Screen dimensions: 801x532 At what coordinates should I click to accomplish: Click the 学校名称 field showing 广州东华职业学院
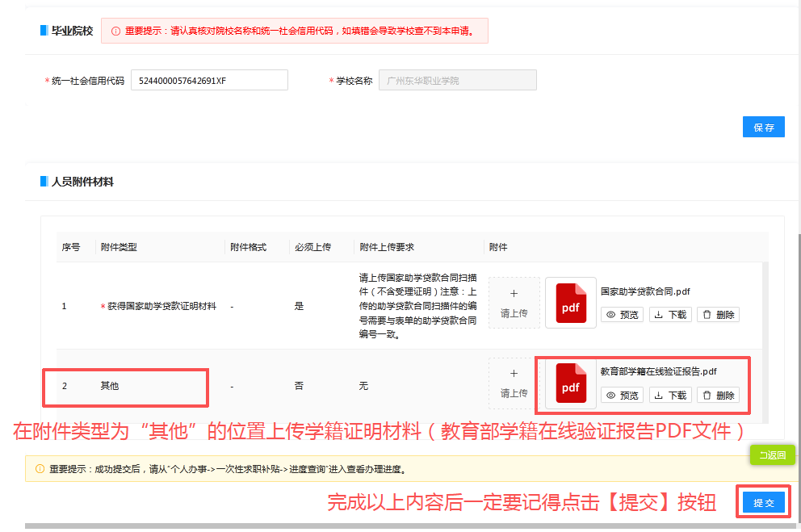[458, 80]
